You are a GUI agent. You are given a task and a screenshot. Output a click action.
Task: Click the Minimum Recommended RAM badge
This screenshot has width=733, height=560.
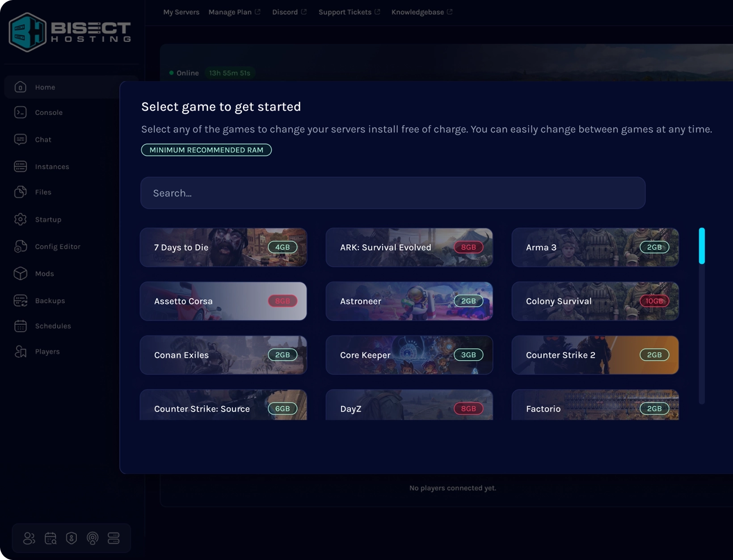[206, 150]
